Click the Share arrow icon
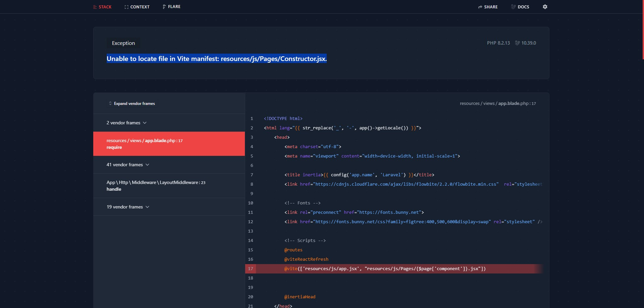This screenshot has height=308, width=644. [480, 7]
